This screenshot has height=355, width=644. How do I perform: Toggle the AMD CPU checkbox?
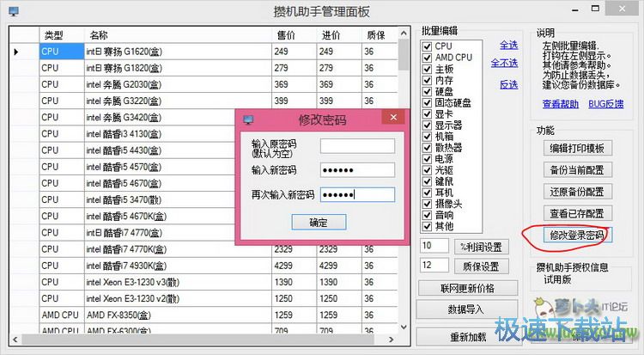[x=427, y=58]
